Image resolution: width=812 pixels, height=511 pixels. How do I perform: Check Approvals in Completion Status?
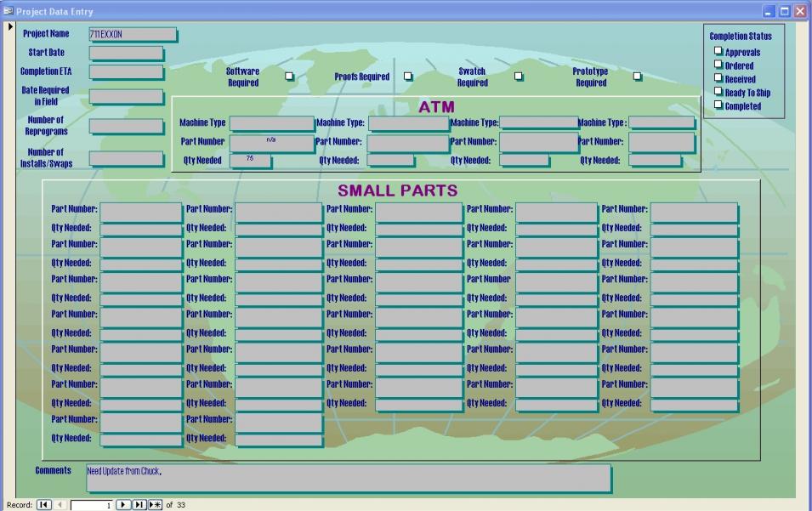(x=718, y=51)
